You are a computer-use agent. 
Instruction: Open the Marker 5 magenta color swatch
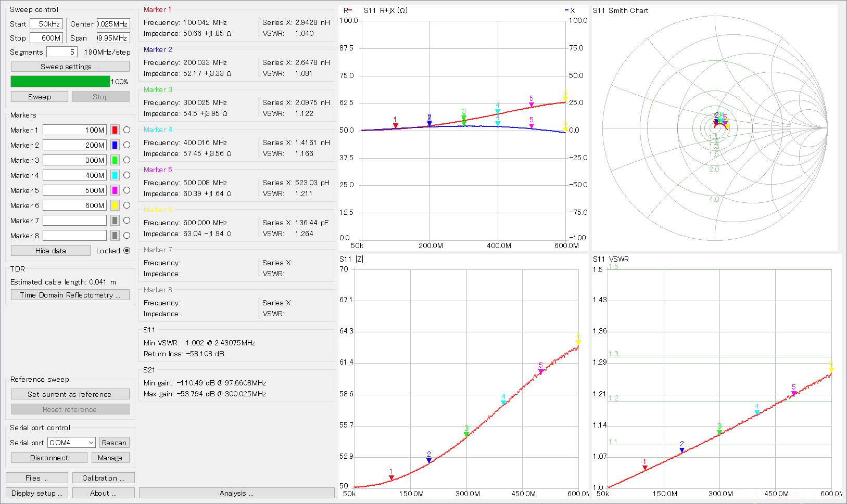coord(115,190)
